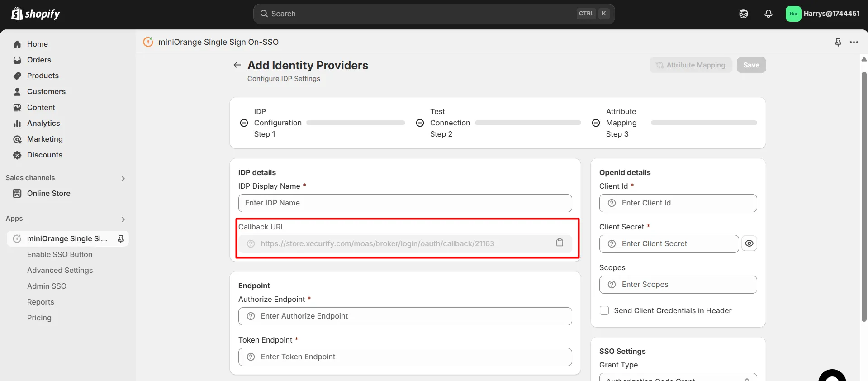
Task: Focus the IDP Display Name field
Action: click(x=405, y=203)
